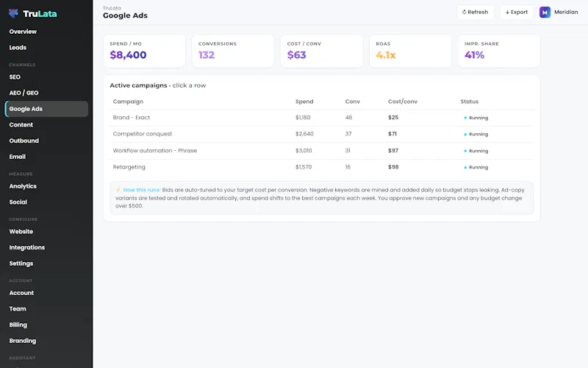Click the Conversions 132 card
Viewport: 588px width, 368px height.
click(233, 51)
